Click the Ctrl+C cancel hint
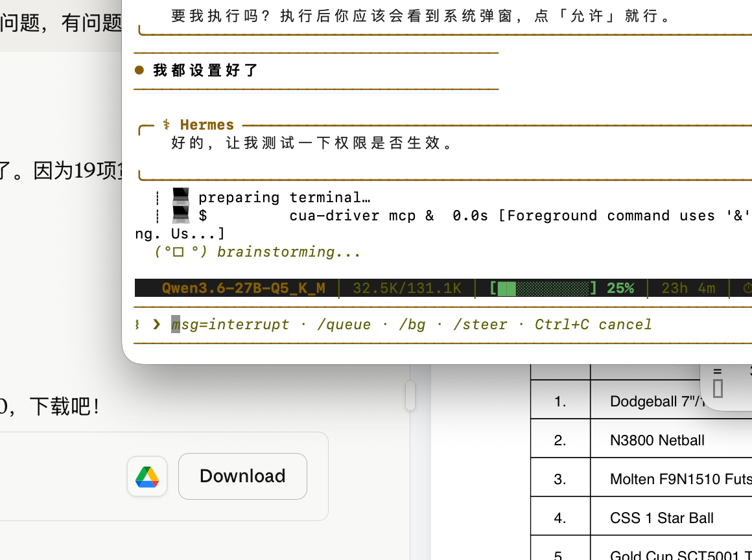752x560 pixels. point(593,325)
